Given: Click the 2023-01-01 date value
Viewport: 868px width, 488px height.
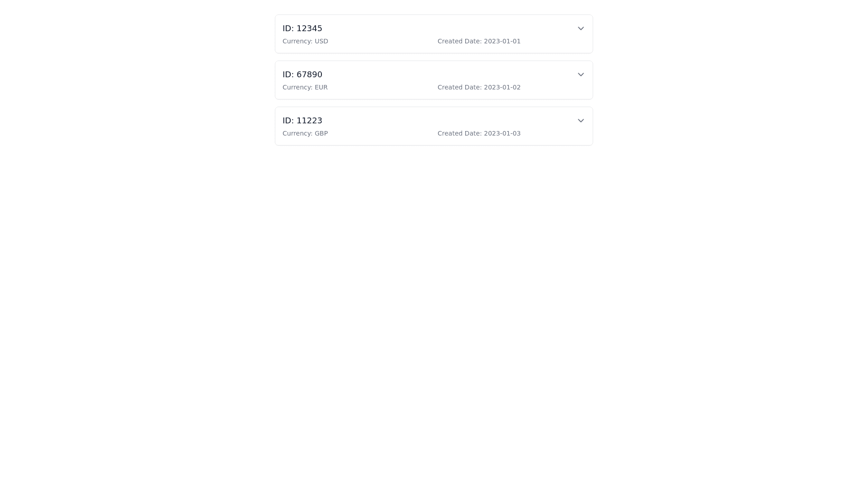Looking at the screenshot, I should click(502, 41).
